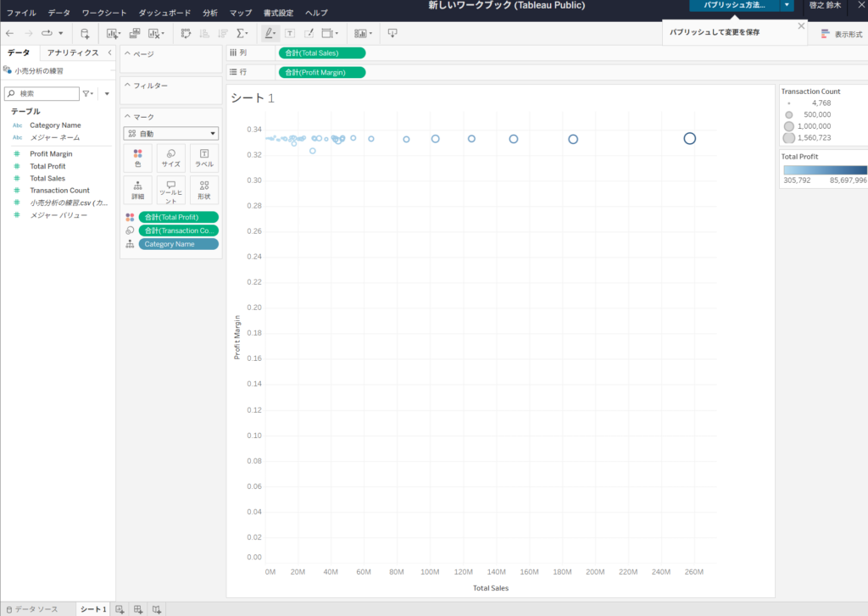Add a new worksheet tab icon
Viewport: 868px width, 616px height.
click(120, 609)
